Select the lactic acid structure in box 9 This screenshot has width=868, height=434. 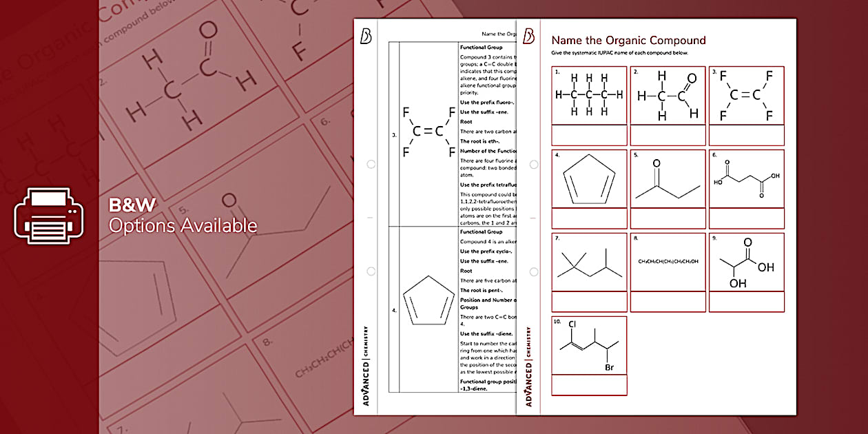[747, 265]
